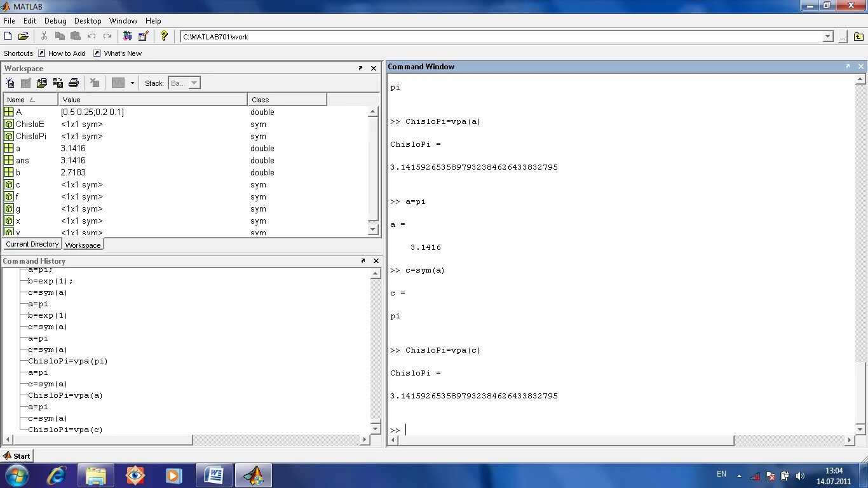Open Internet Explorer from taskbar
Viewport: 868px width, 488px height.
pos(57,475)
